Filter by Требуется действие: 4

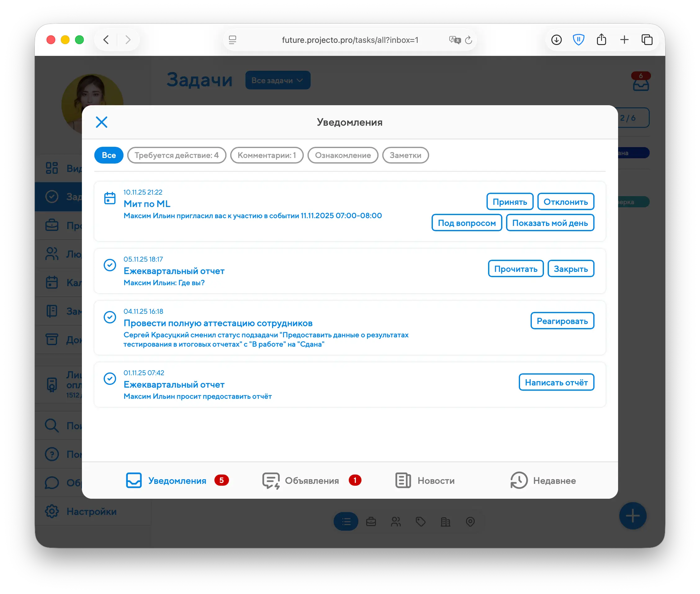(x=177, y=155)
